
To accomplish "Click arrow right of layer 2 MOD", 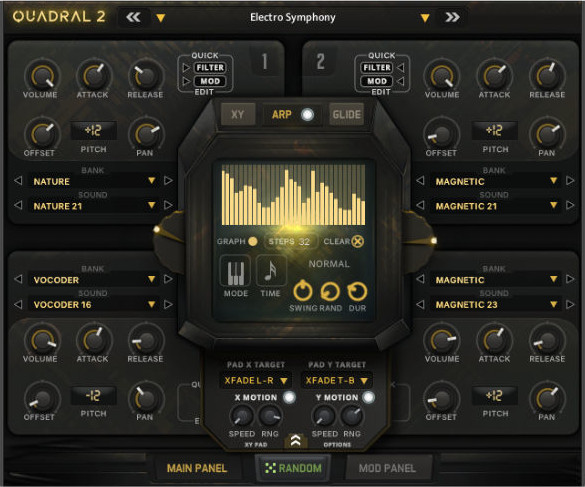I will point(400,81).
